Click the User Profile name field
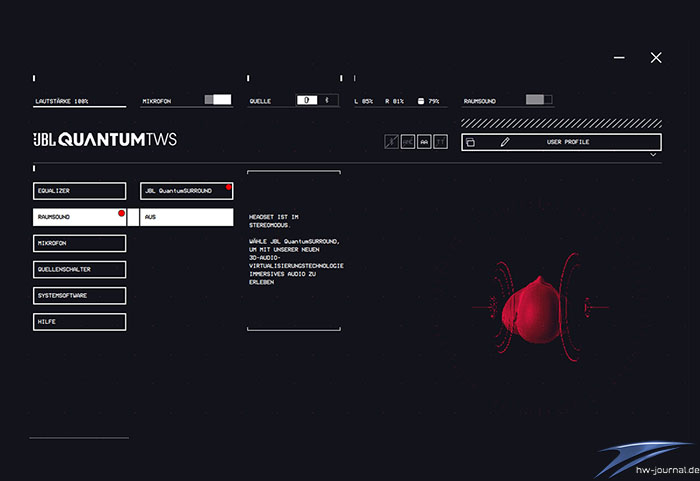The width and height of the screenshot is (700, 481). [x=568, y=142]
